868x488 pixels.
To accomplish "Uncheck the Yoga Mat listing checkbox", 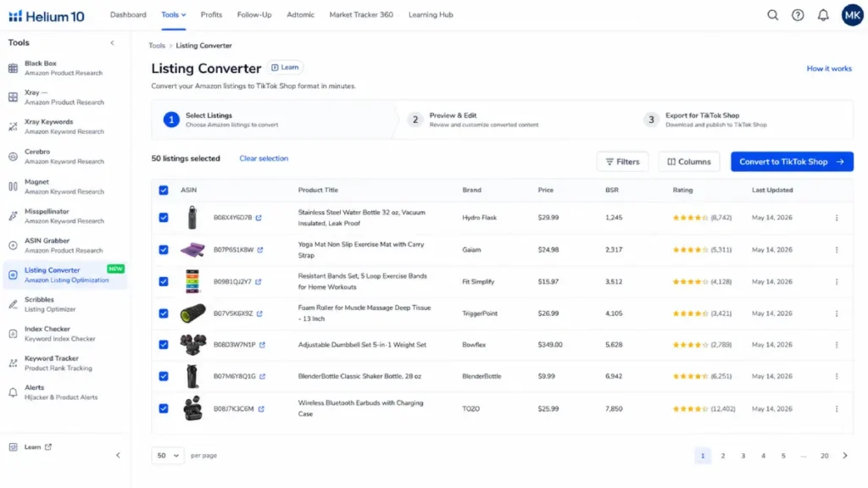I will click(164, 250).
